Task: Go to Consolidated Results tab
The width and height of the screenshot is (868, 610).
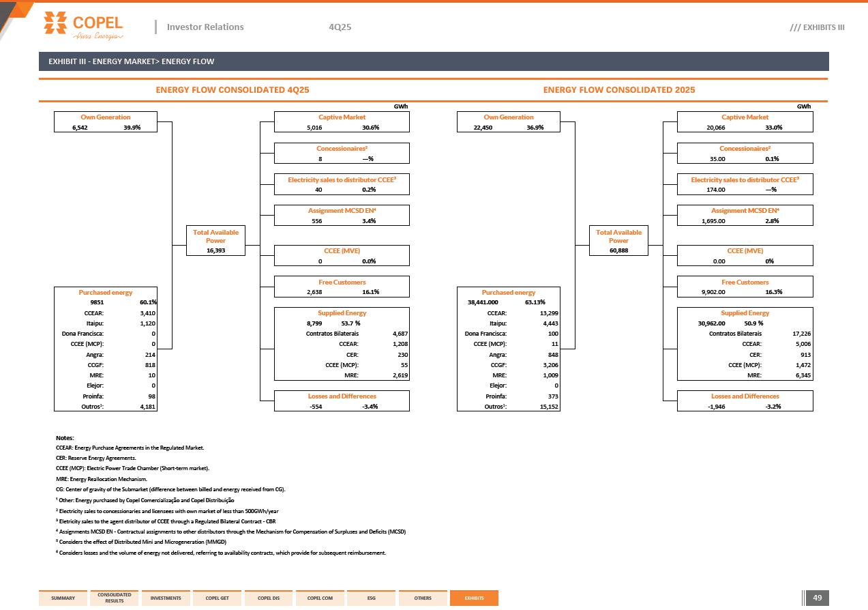Action: click(x=115, y=598)
